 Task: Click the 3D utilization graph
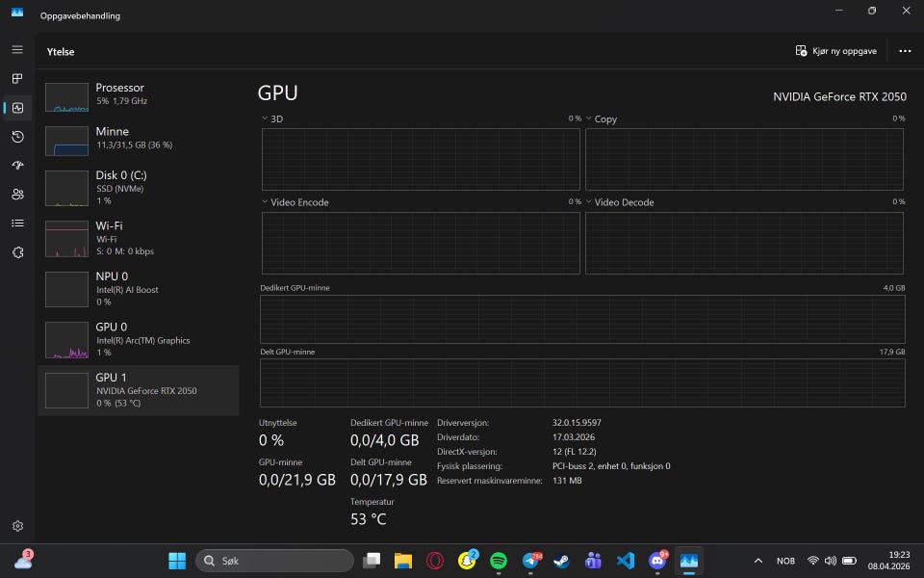[421, 159]
